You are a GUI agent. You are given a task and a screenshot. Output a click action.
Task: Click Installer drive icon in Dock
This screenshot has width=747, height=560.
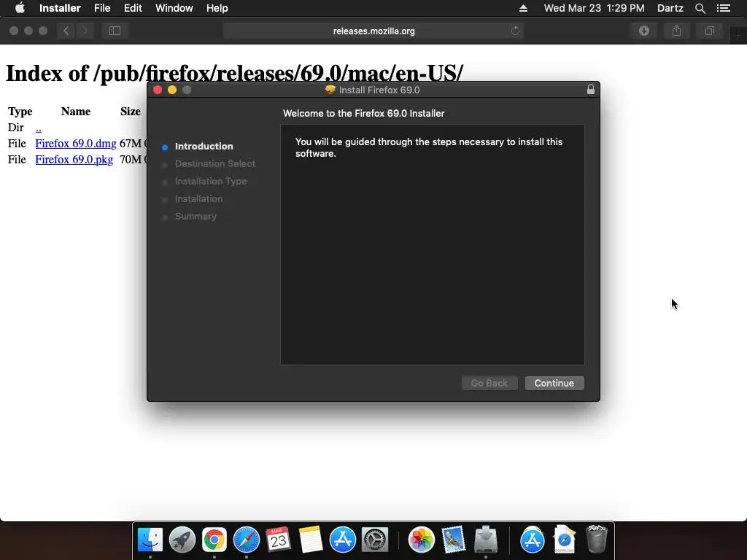coord(485,540)
